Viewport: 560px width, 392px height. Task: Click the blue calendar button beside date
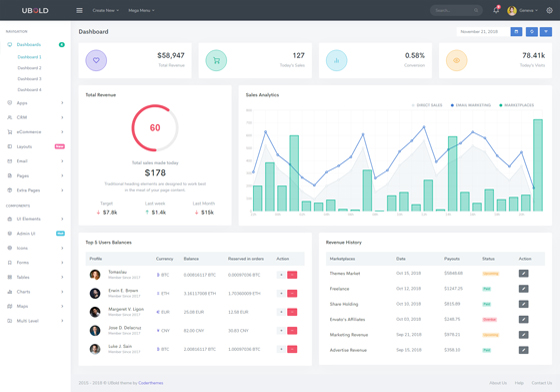[x=516, y=32]
